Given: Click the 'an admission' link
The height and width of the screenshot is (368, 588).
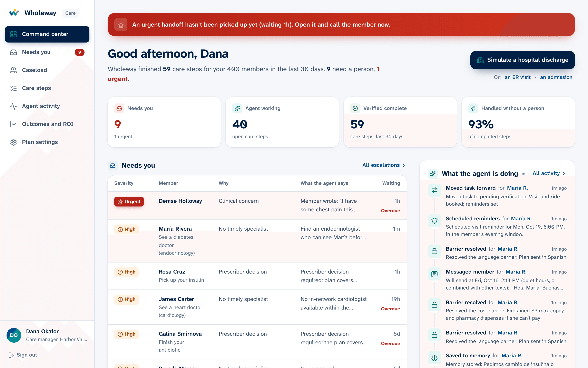Looking at the screenshot, I should tap(556, 77).
